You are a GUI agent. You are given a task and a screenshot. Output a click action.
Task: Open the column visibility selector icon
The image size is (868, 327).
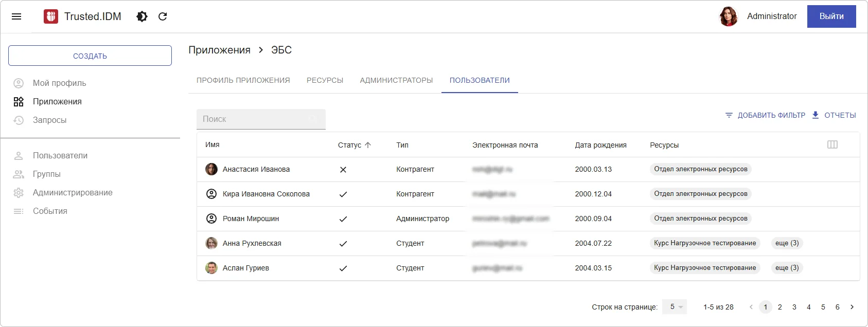(x=832, y=144)
